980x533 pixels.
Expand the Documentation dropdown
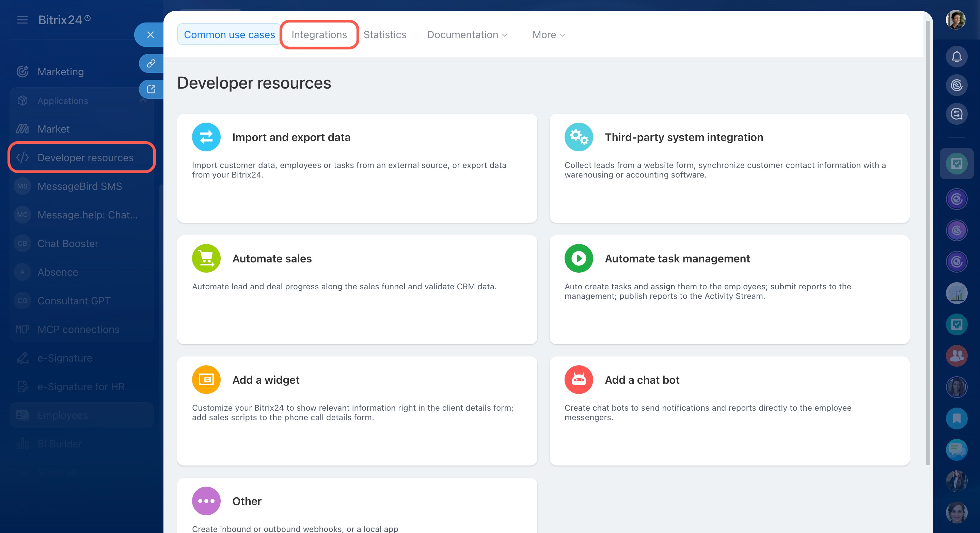click(467, 35)
